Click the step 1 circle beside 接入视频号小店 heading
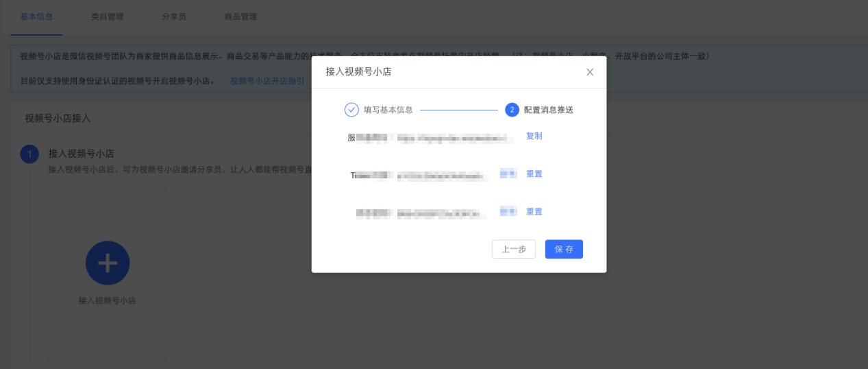Viewport: 868px width, 369px height. pyautogui.click(x=29, y=154)
